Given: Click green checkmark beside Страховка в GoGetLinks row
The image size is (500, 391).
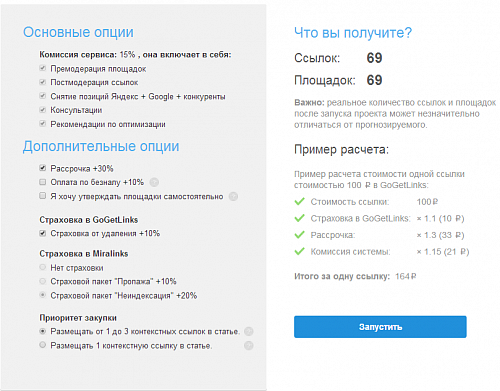Looking at the screenshot, I should [299, 218].
